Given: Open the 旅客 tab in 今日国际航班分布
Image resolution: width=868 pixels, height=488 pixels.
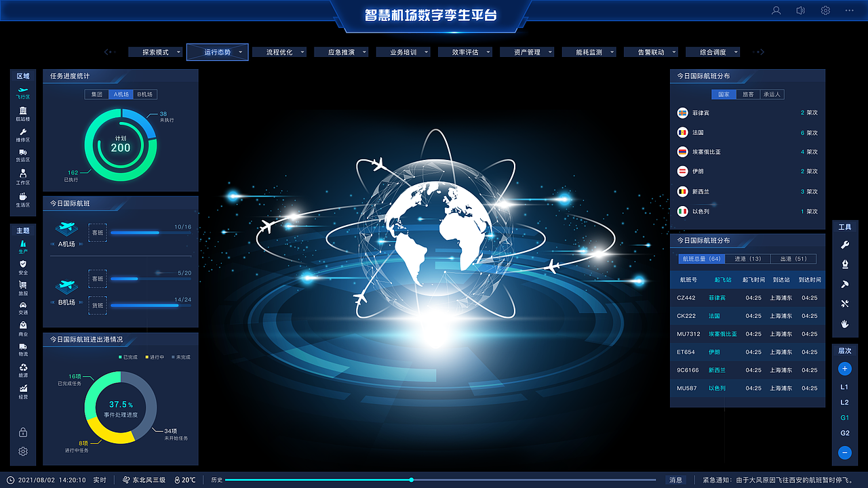Looking at the screenshot, I should (x=748, y=94).
